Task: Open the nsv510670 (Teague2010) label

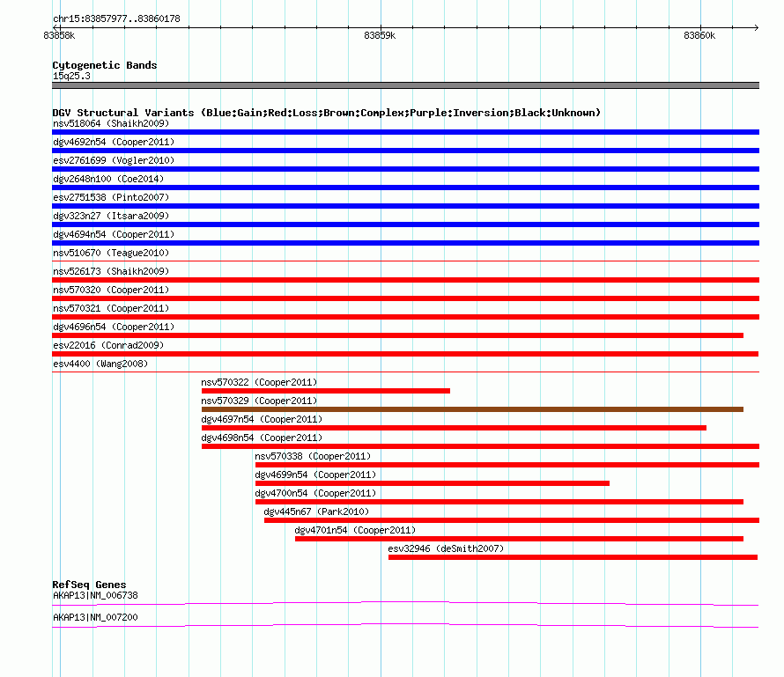Action: coord(111,253)
